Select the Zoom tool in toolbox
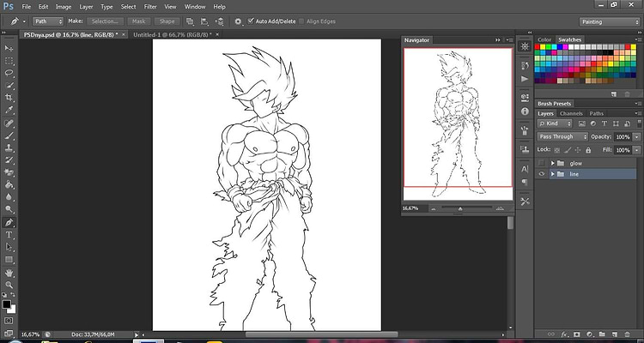This screenshot has width=644, height=343. coord(9,285)
